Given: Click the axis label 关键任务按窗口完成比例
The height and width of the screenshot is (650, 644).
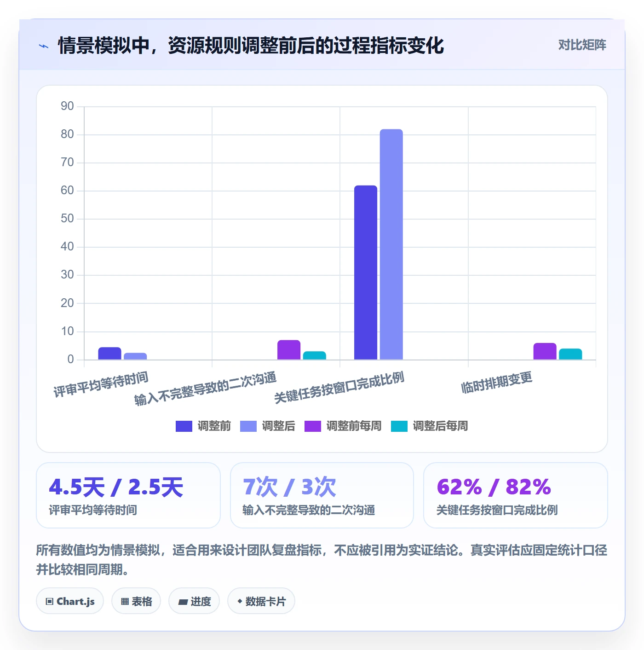Looking at the screenshot, I should pos(339,388).
